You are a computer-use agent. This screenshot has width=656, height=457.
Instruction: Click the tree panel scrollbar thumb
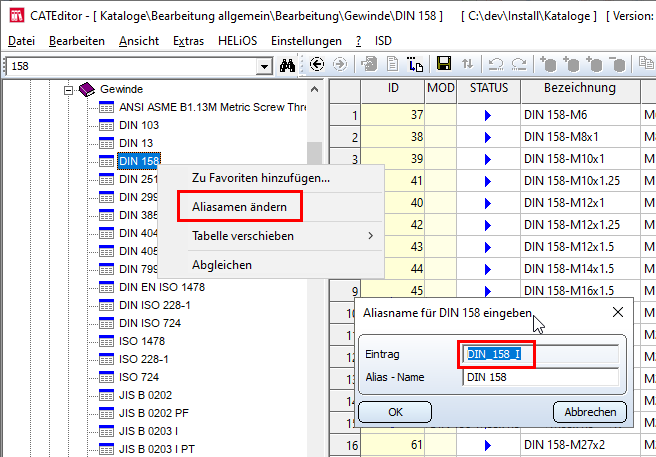(x=315, y=154)
